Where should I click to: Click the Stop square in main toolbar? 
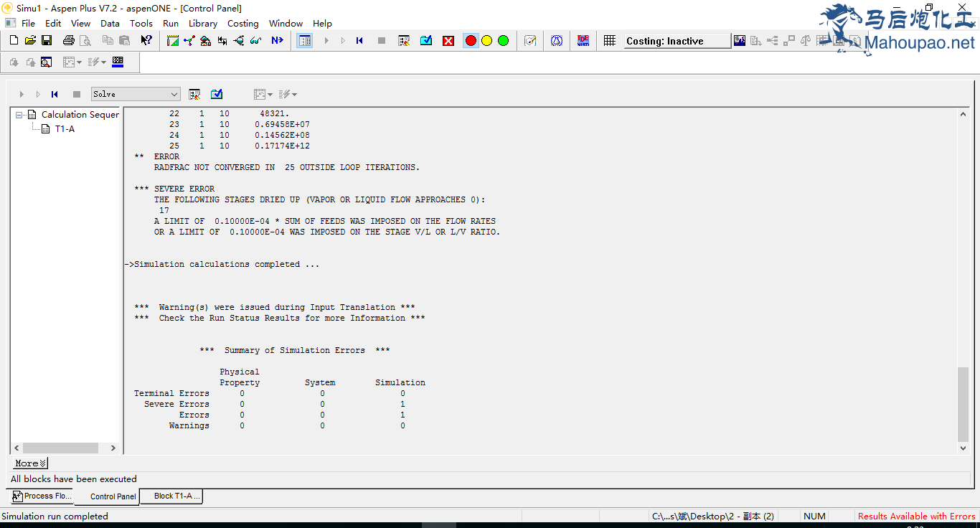(x=382, y=41)
